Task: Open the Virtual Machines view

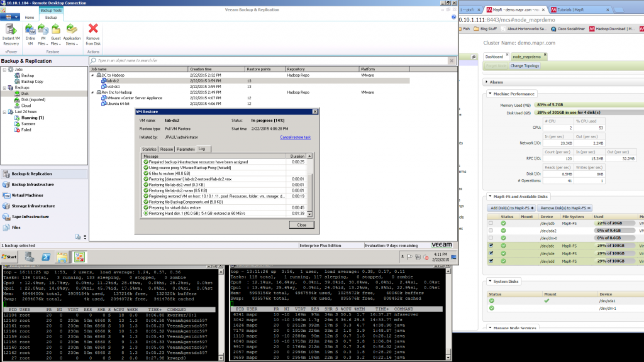Action: [28, 195]
